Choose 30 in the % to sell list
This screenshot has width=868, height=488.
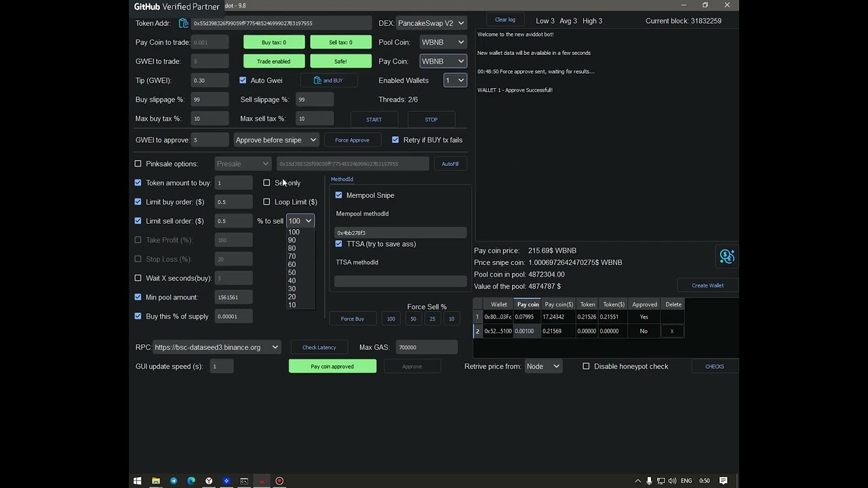pos(300,289)
